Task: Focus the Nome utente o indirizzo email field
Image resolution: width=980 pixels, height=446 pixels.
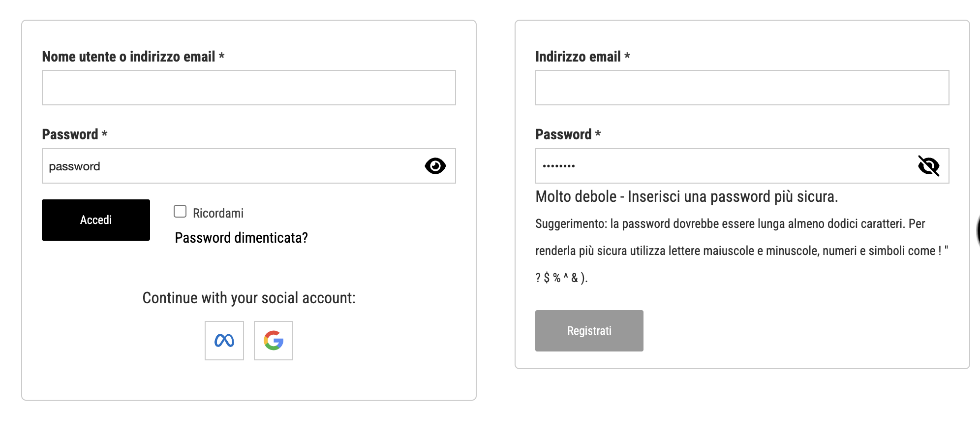Action: tap(248, 88)
